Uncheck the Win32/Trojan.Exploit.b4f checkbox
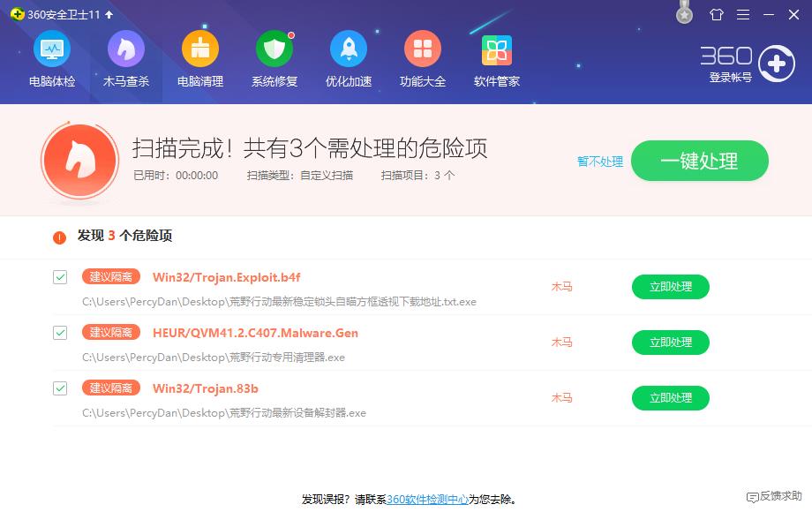Screen dimensions: 812x512 point(60,277)
